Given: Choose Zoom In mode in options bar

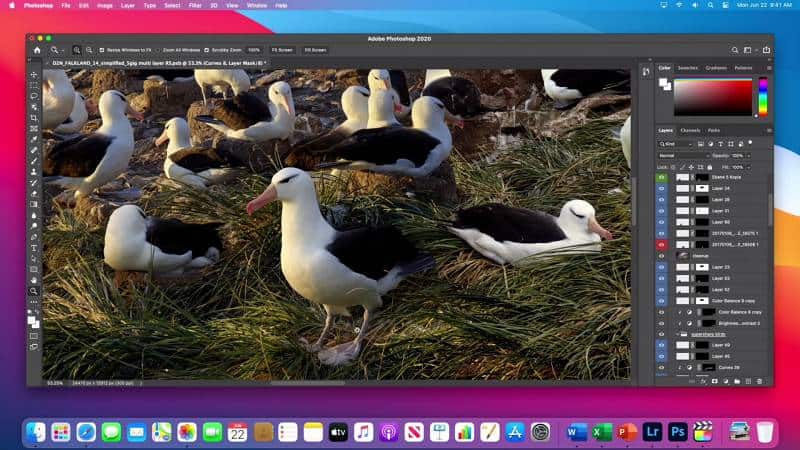Looking at the screenshot, I should tap(77, 50).
